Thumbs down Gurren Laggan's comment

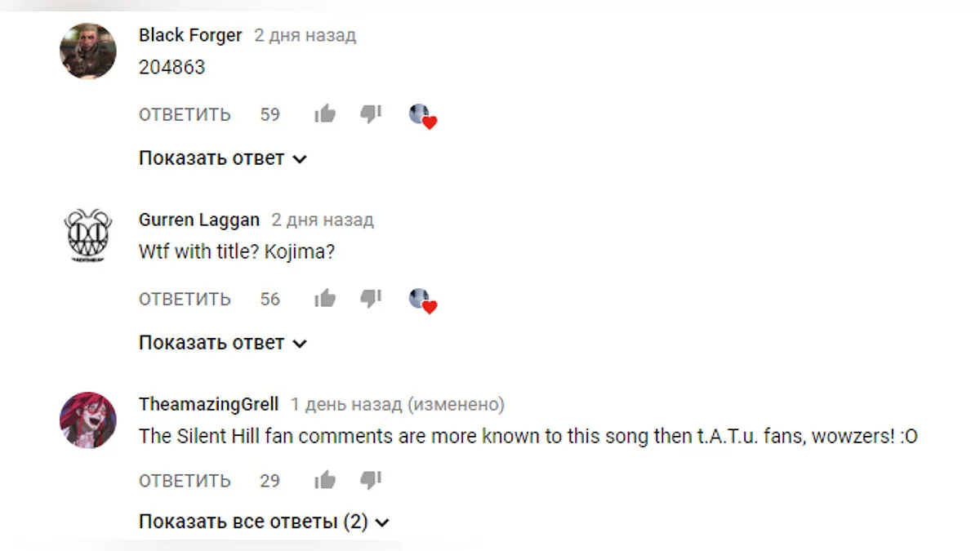click(x=371, y=299)
